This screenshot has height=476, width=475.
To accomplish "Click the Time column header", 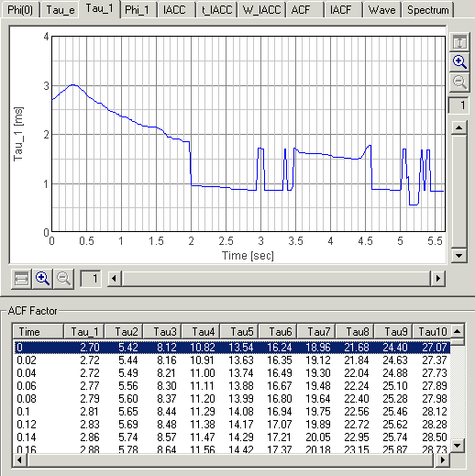I will [39, 332].
